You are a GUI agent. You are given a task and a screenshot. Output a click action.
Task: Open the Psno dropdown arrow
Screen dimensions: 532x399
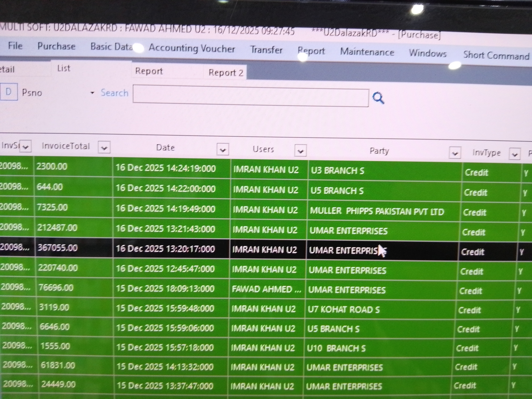pyautogui.click(x=92, y=93)
